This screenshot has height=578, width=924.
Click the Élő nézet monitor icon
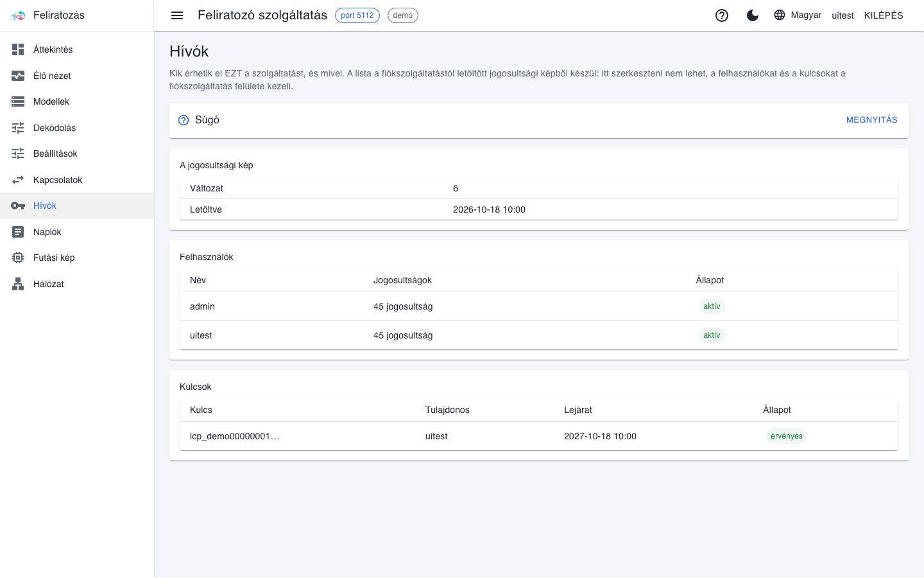(18, 76)
